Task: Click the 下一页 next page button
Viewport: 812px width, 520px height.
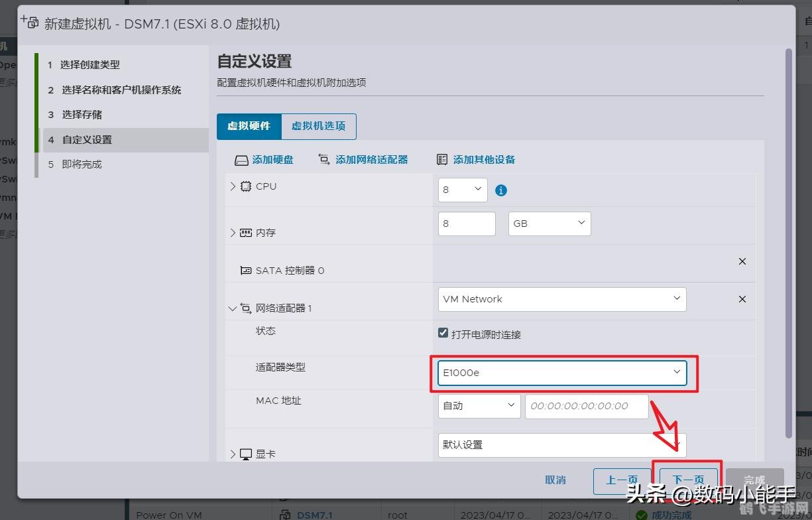Action: pos(687,479)
